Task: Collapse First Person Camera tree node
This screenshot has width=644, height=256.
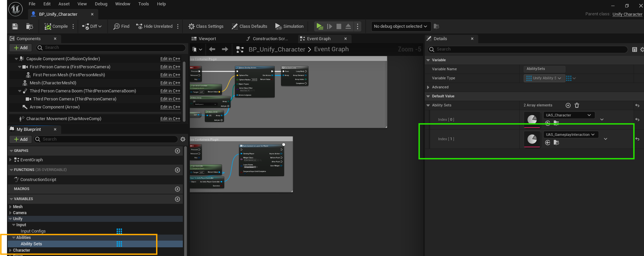Action: [x=20, y=67]
